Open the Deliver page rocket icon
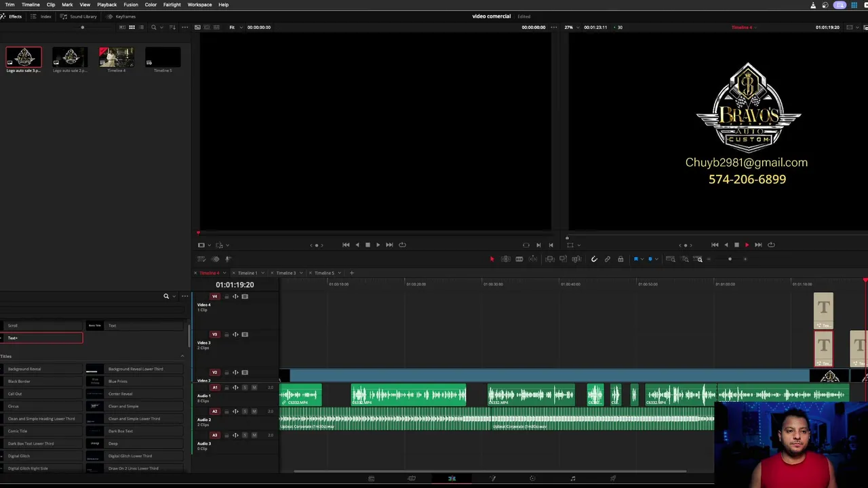Image resolution: width=868 pixels, height=488 pixels. pos(613,479)
